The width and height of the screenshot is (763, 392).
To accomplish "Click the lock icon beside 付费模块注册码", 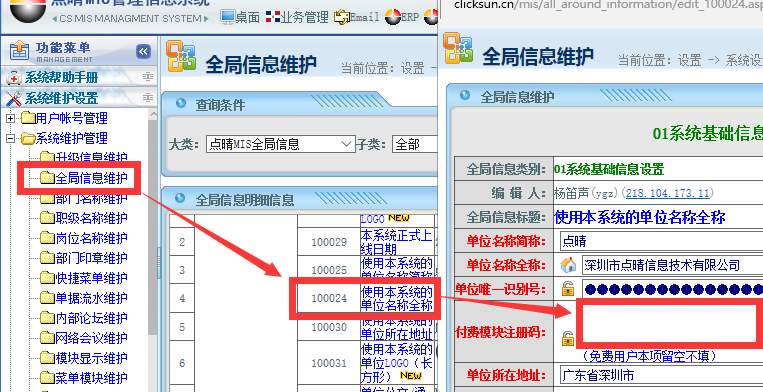I will pyautogui.click(x=567, y=339).
